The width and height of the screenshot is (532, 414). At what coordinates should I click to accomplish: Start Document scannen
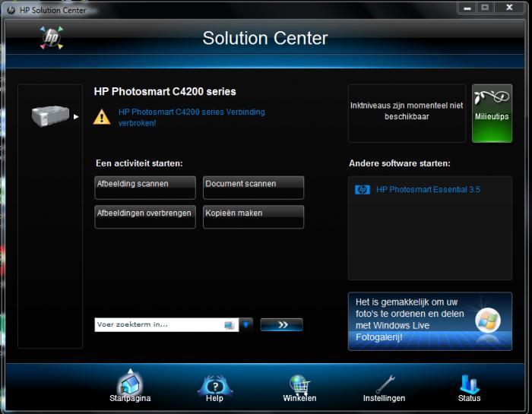point(253,188)
